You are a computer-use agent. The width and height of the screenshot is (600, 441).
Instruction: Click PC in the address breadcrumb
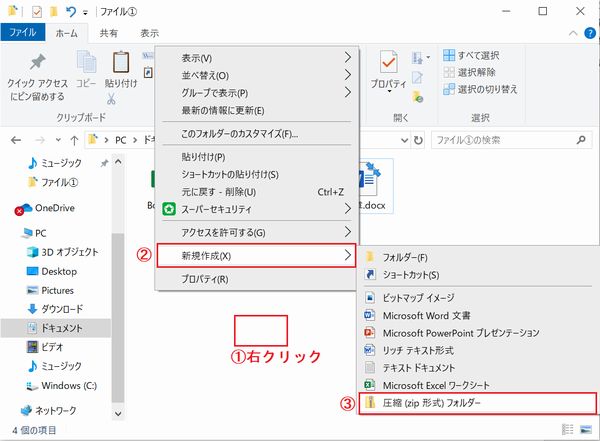coord(121,140)
